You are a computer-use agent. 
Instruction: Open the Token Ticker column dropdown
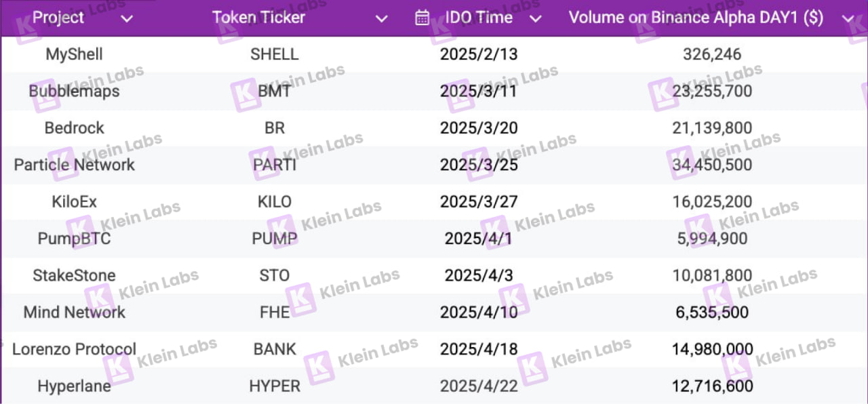[381, 19]
